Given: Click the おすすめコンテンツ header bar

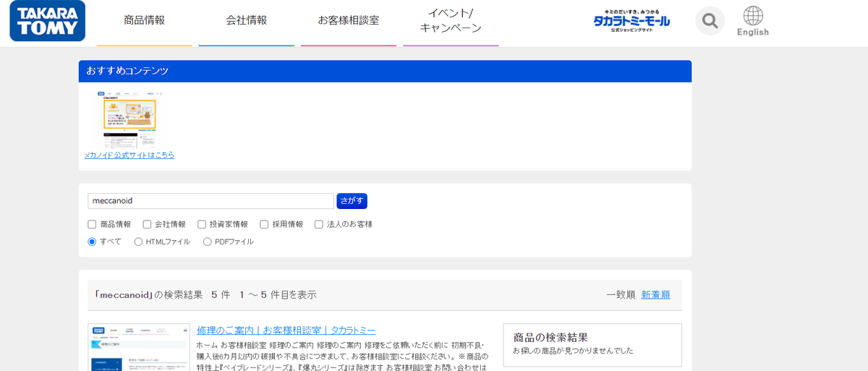Looking at the screenshot, I should coord(385,71).
